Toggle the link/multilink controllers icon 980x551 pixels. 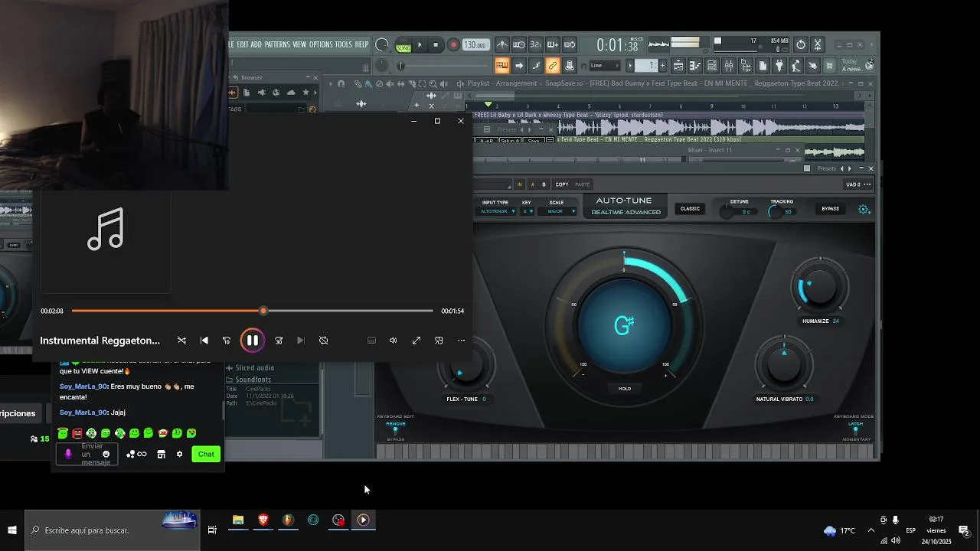click(552, 66)
